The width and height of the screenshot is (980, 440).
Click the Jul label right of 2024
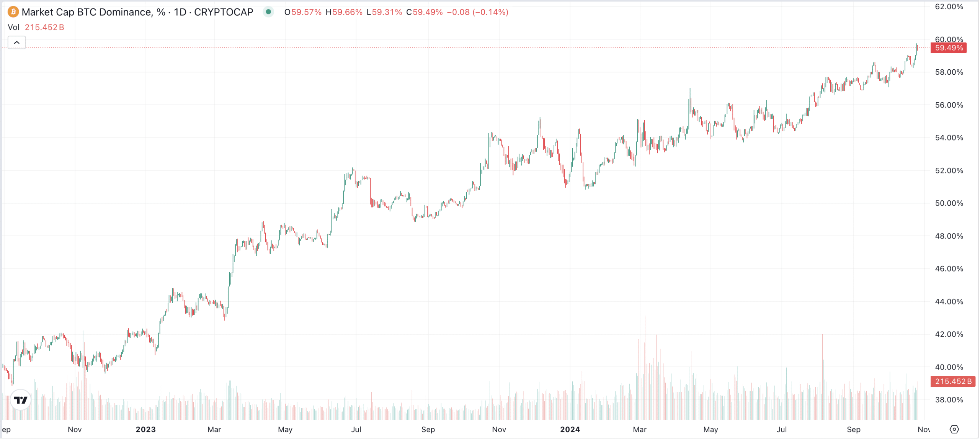pyautogui.click(x=781, y=429)
